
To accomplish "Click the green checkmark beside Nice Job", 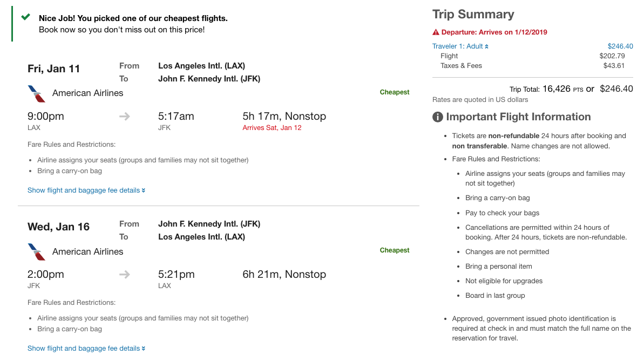I will (x=25, y=17).
